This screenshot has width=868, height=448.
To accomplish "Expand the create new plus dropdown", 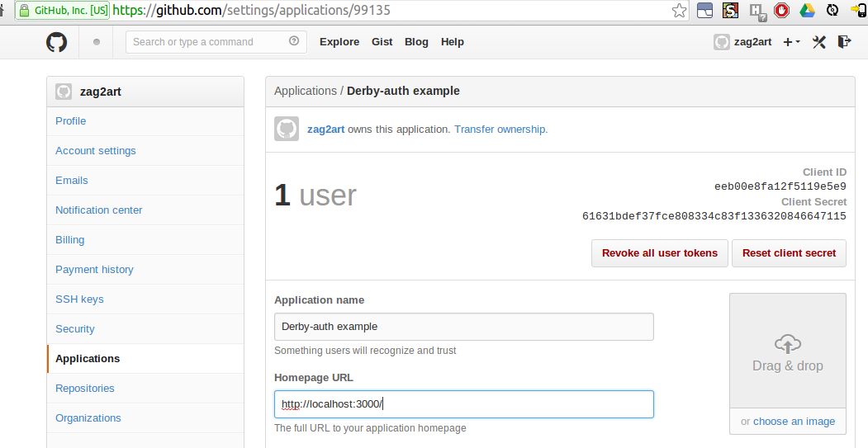I will 791,42.
